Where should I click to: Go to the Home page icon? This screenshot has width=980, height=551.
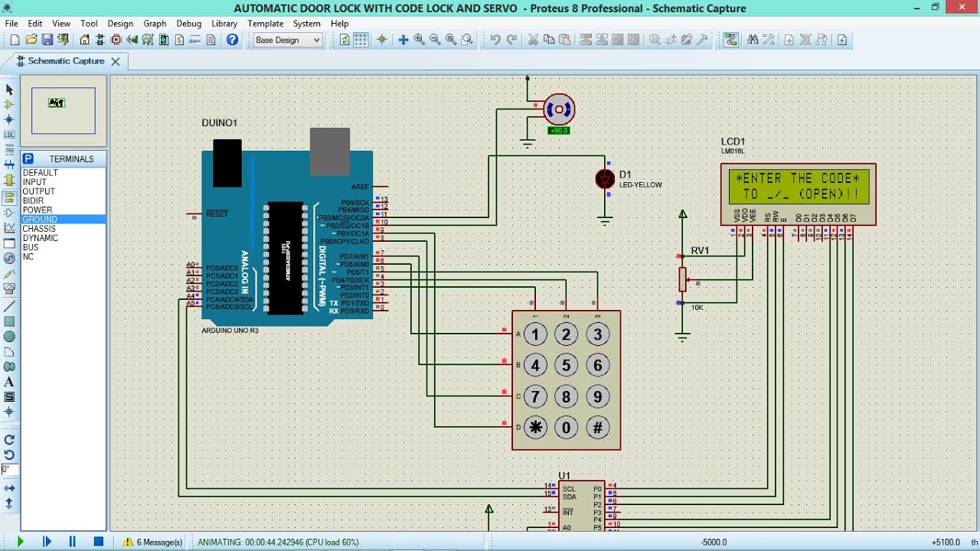pos(85,40)
